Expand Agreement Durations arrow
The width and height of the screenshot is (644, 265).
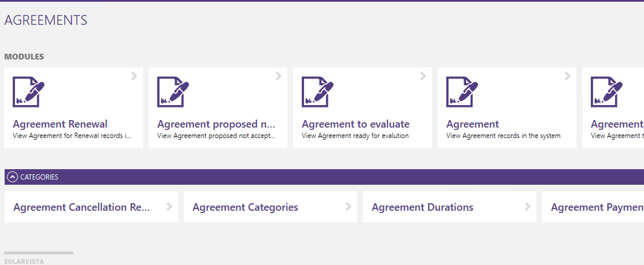click(528, 207)
